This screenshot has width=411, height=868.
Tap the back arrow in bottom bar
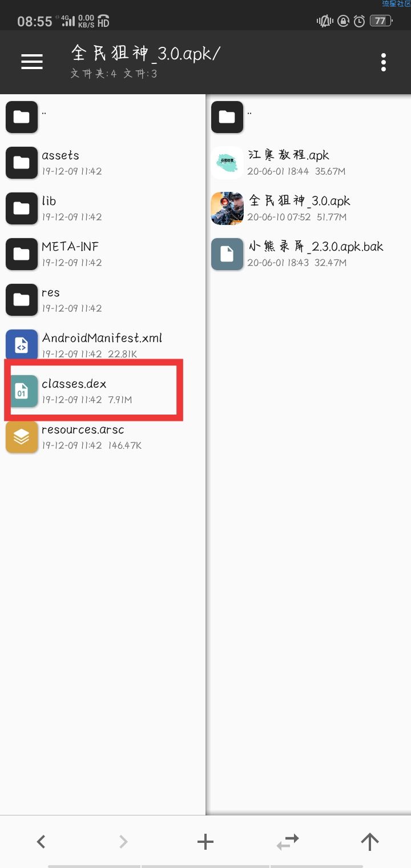(x=41, y=841)
